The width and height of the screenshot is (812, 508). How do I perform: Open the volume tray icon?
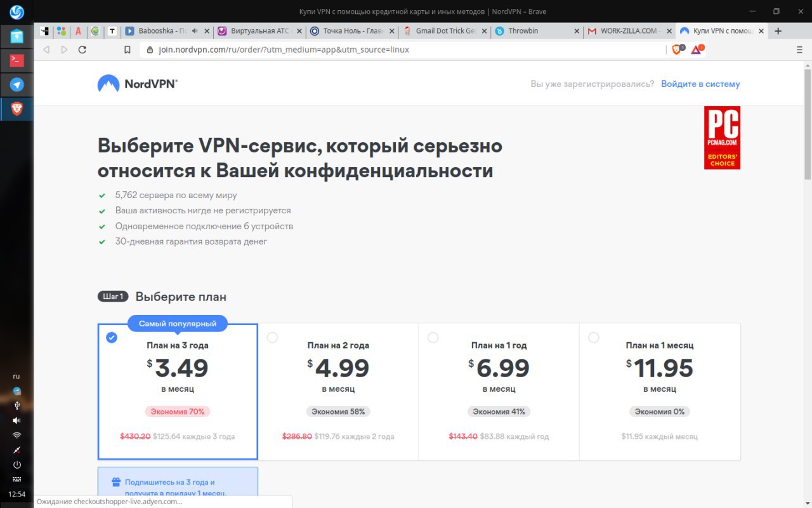coord(16,420)
